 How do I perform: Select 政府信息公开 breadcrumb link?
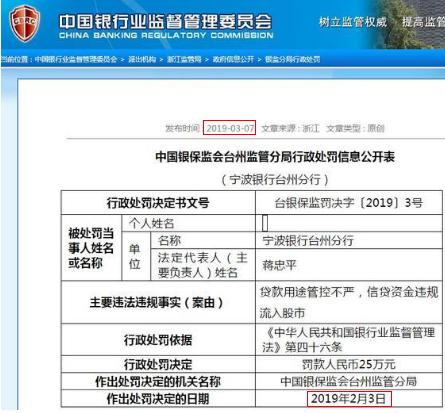point(233,59)
